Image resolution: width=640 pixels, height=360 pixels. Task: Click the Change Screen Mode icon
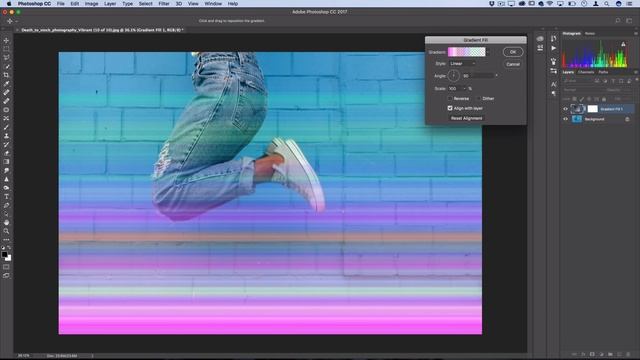click(x=6, y=276)
